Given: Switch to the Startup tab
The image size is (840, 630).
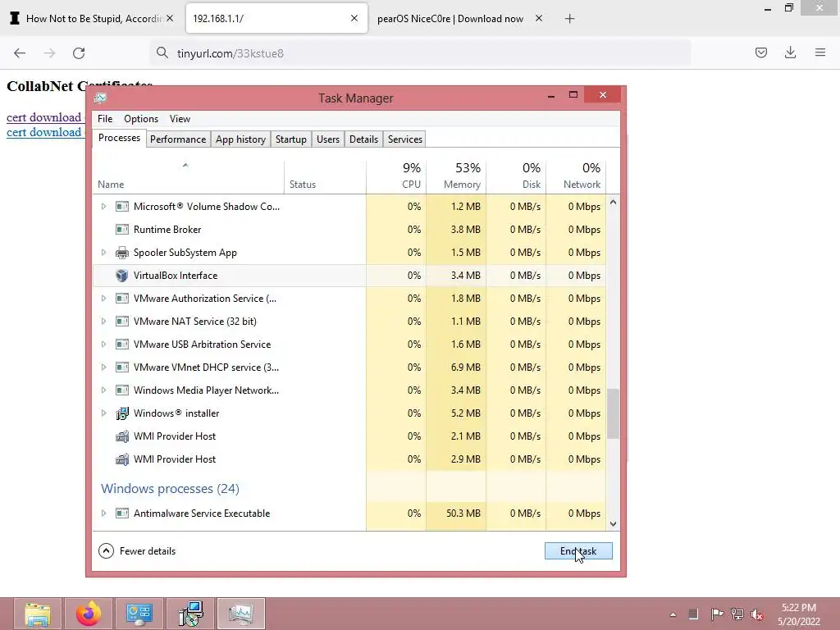Looking at the screenshot, I should pyautogui.click(x=291, y=139).
